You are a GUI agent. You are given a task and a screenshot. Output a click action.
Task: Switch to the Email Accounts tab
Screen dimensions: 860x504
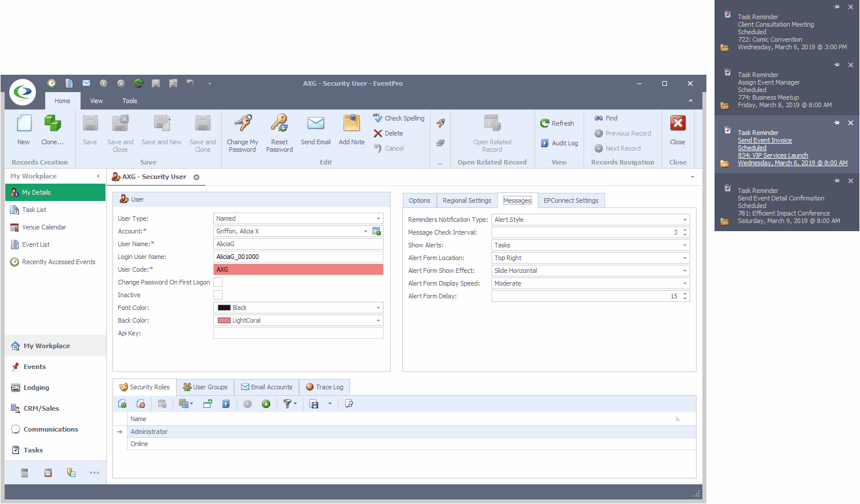267,387
